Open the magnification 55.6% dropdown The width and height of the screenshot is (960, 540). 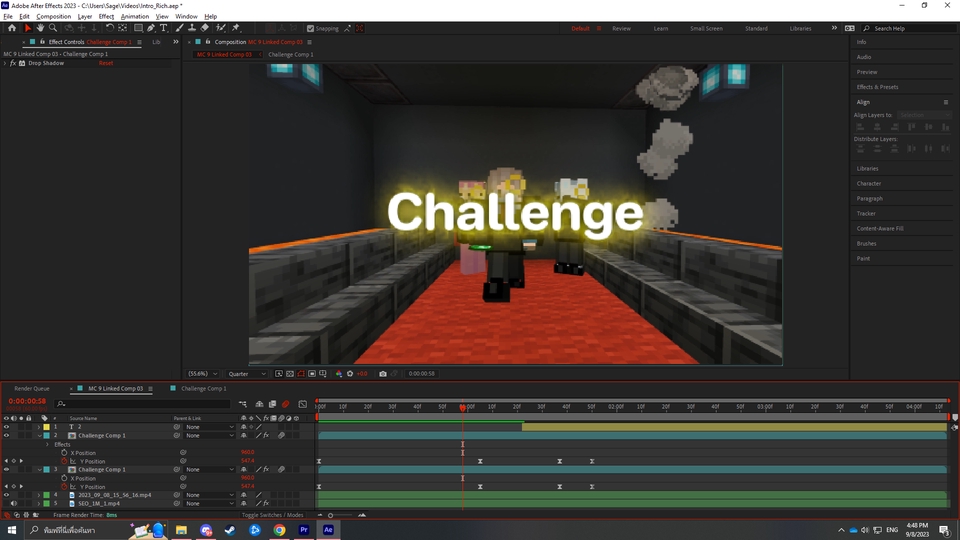[x=203, y=373]
